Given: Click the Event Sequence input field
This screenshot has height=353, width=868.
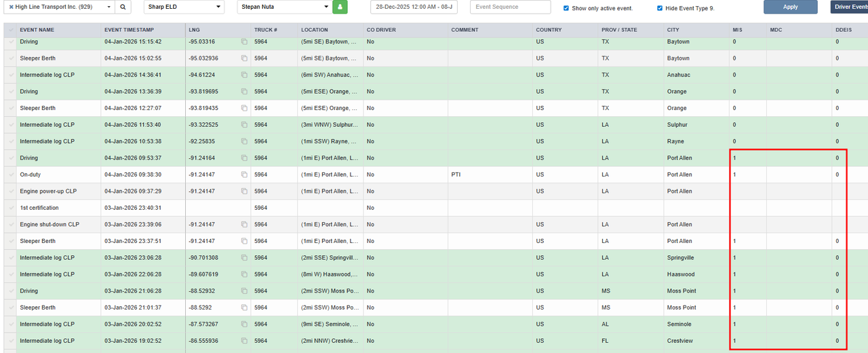Looking at the screenshot, I should [510, 7].
